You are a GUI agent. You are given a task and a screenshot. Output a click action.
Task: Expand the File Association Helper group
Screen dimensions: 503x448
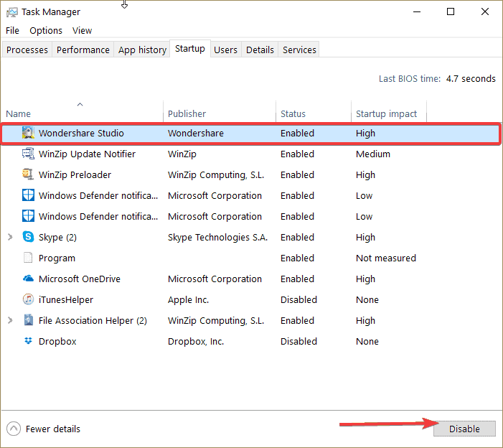click(10, 320)
